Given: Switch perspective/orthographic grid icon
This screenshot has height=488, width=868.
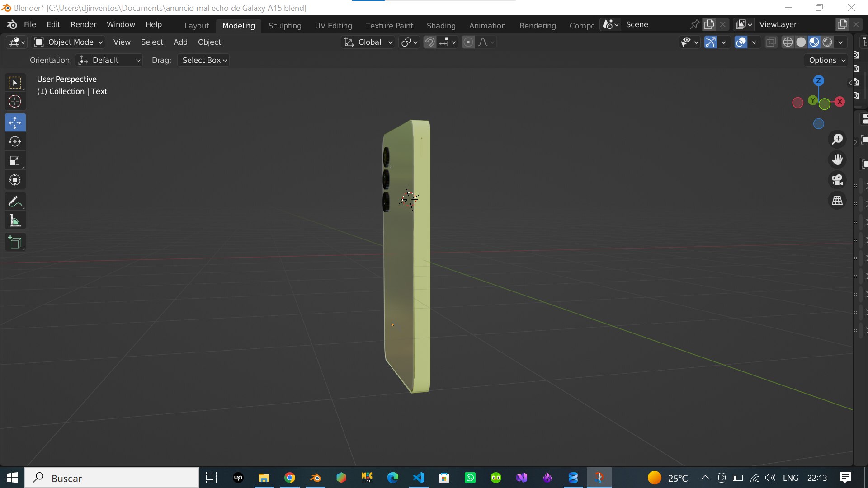Looking at the screenshot, I should point(837,200).
